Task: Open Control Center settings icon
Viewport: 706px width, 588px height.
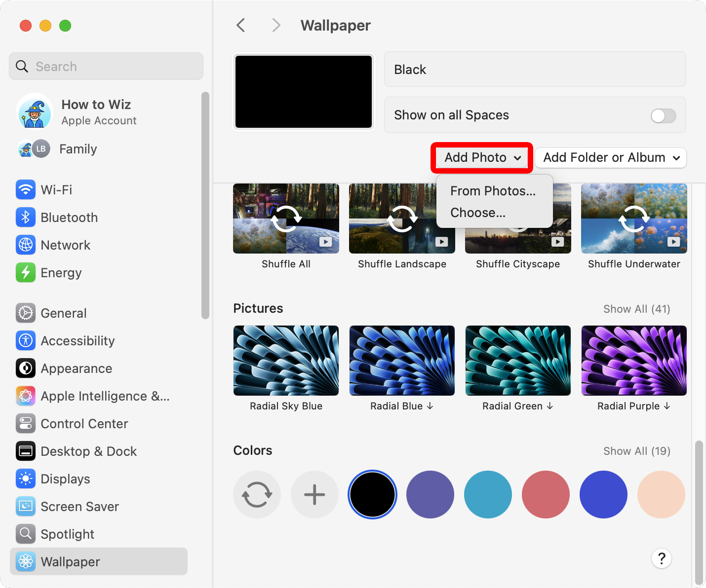Action: 26,423
